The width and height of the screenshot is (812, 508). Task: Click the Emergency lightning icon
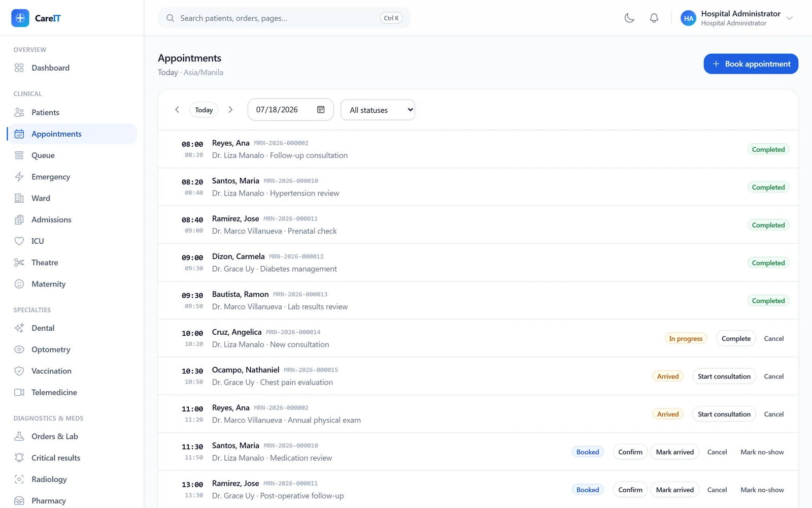tap(19, 177)
